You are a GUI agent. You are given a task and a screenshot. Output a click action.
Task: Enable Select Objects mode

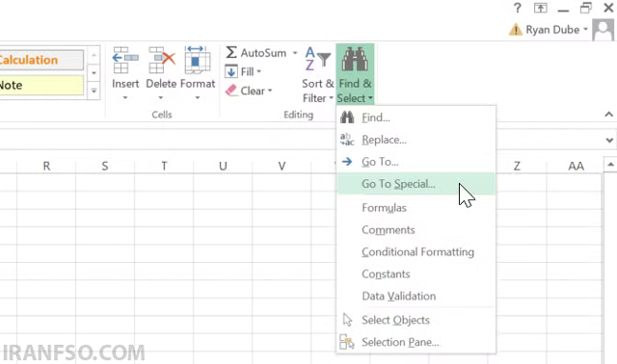coord(416,320)
